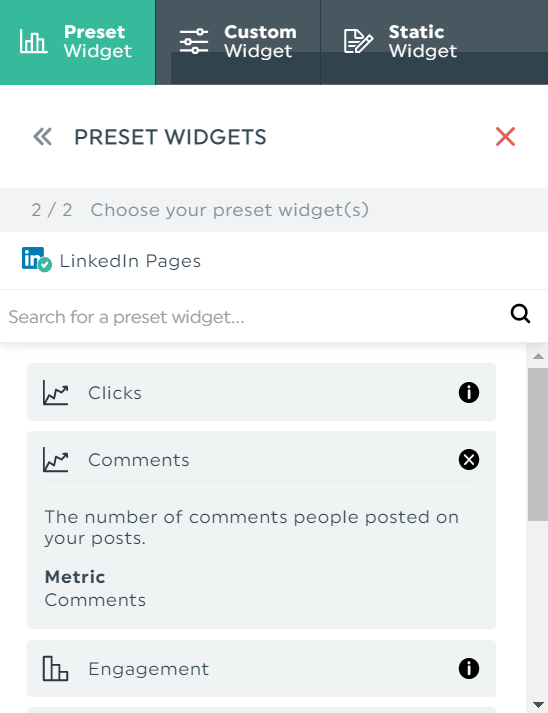Select the Comments line chart widget
The width and height of the screenshot is (548, 713).
[261, 460]
